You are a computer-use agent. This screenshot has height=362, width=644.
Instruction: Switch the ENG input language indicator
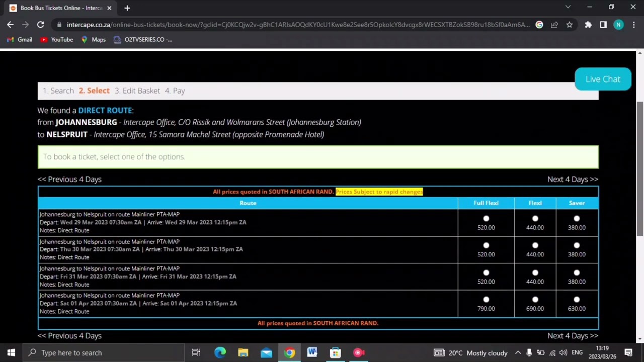[x=577, y=352]
